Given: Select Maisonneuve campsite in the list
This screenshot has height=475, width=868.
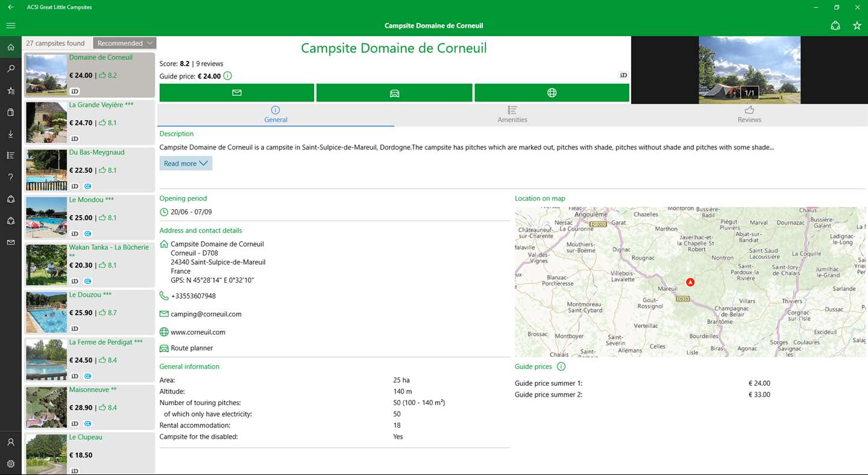Looking at the screenshot, I should [89, 407].
